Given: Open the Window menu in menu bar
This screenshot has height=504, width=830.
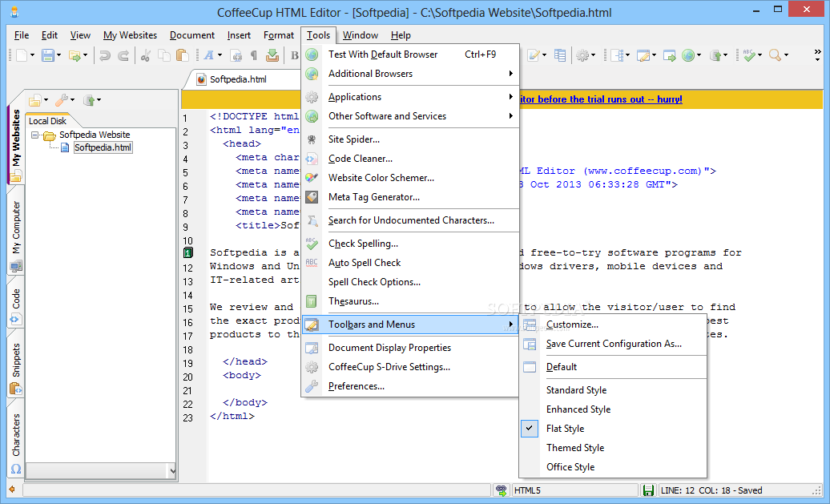Looking at the screenshot, I should click(361, 35).
